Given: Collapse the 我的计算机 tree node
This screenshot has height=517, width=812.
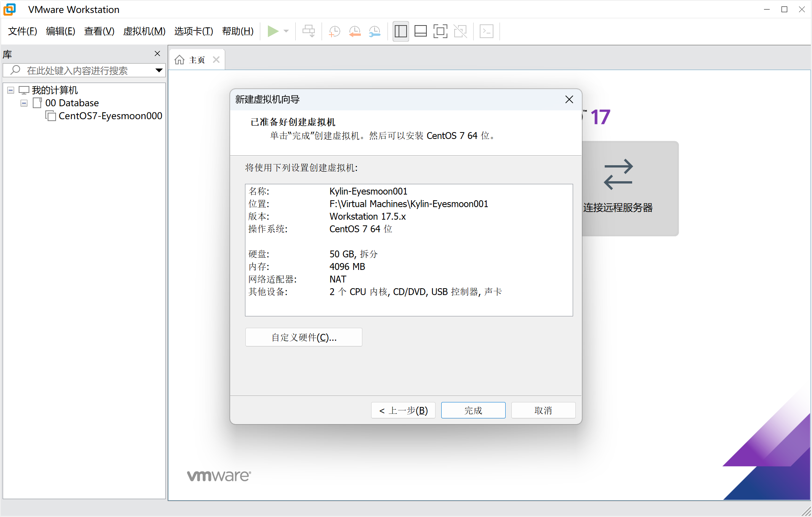Looking at the screenshot, I should [x=11, y=90].
